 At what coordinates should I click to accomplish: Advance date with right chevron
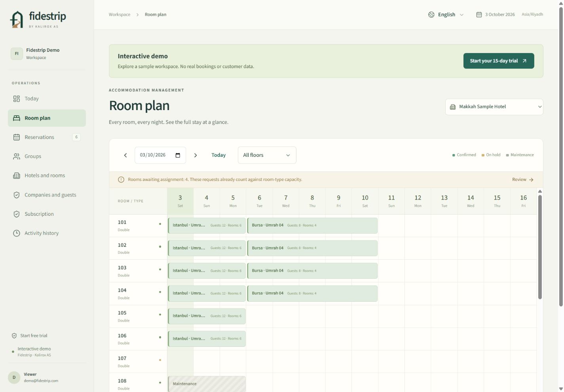point(196,155)
